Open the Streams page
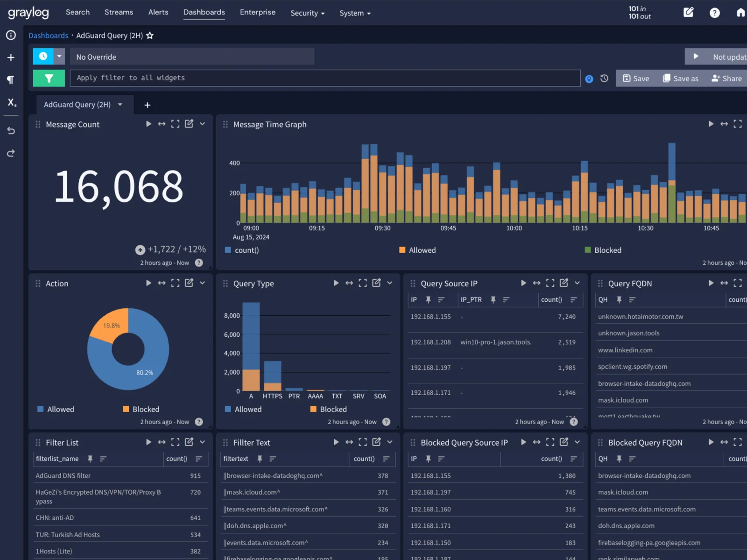The height and width of the screenshot is (560, 747). point(119,12)
